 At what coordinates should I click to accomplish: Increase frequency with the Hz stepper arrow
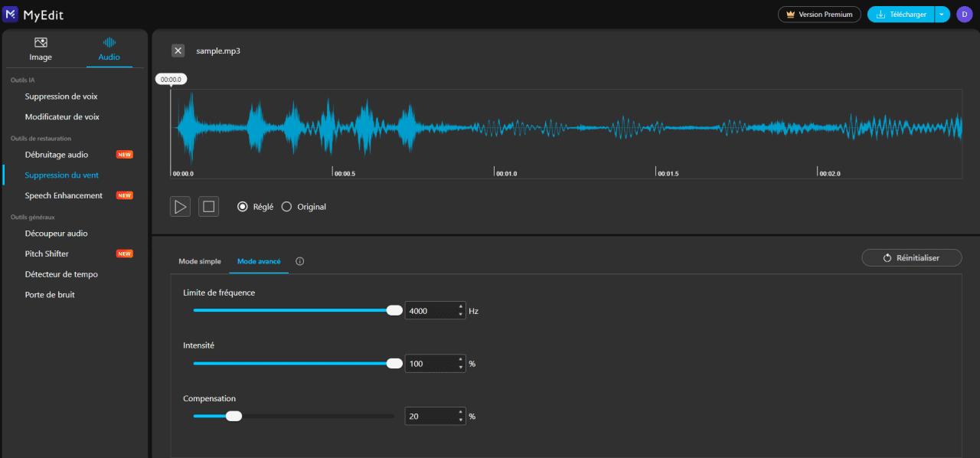tap(459, 306)
